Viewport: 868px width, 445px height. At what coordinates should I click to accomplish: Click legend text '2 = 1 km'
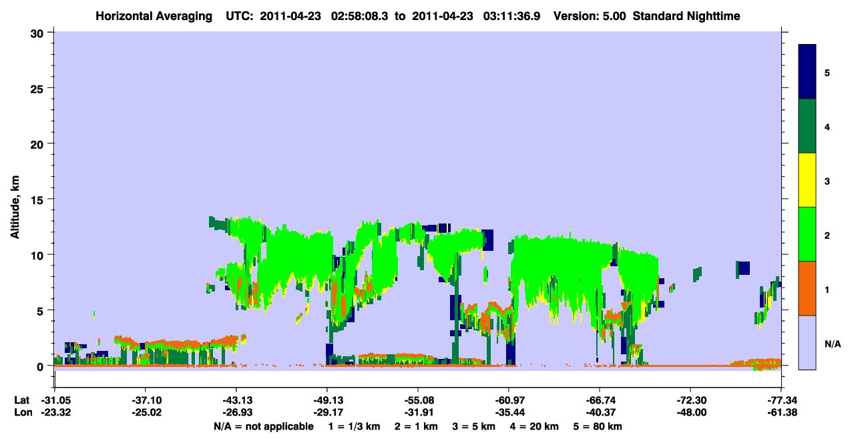point(417,426)
